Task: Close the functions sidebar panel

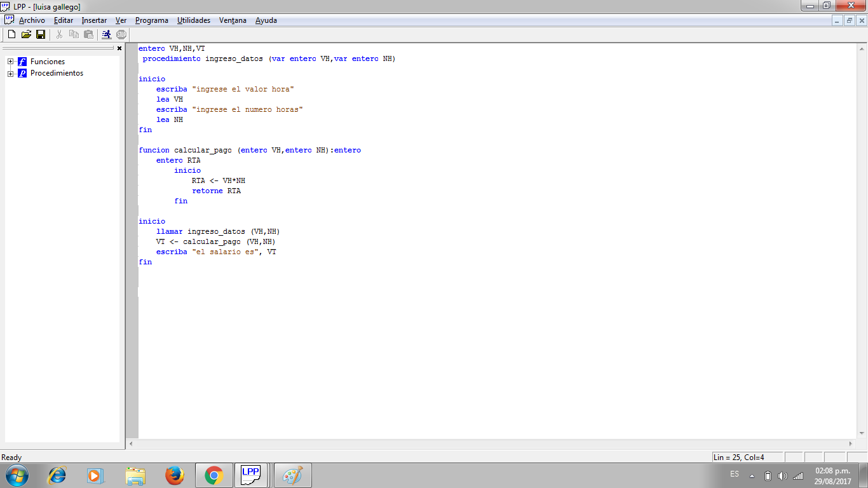Action: click(119, 48)
